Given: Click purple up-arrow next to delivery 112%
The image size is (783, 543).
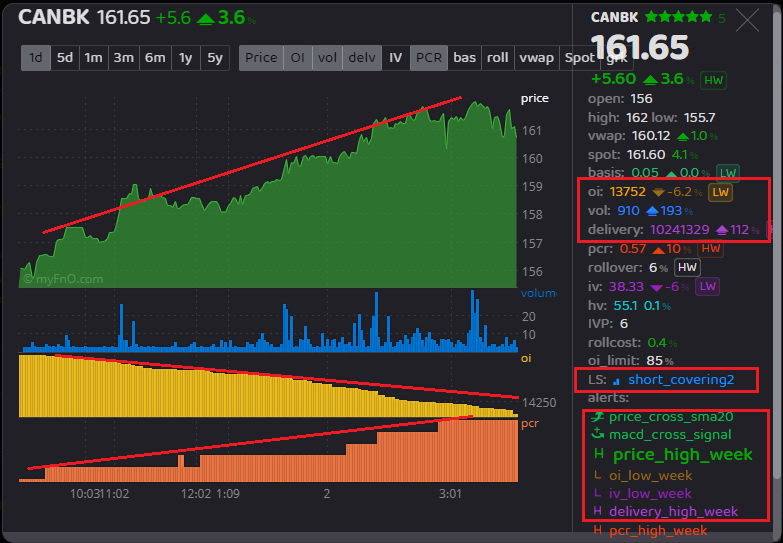Looking at the screenshot, I should click(x=722, y=230).
